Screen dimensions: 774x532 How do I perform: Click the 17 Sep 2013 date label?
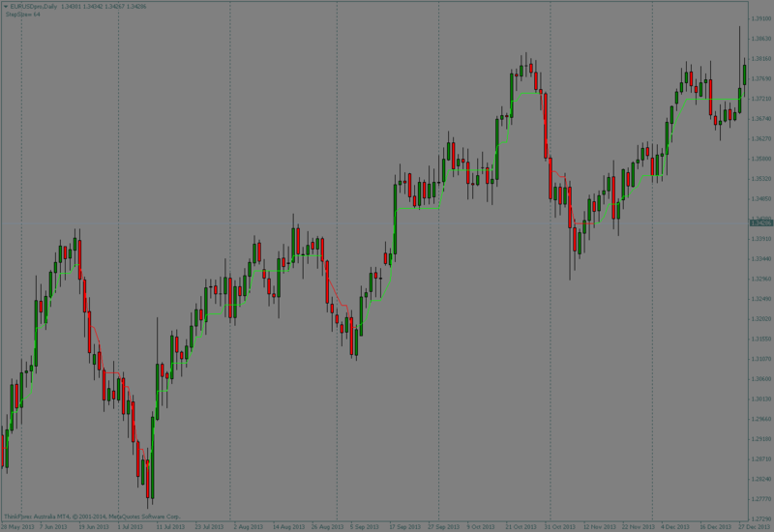pyautogui.click(x=404, y=527)
